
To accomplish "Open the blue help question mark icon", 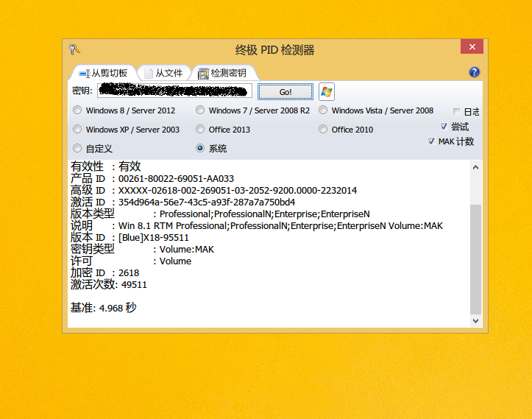I will (474, 72).
